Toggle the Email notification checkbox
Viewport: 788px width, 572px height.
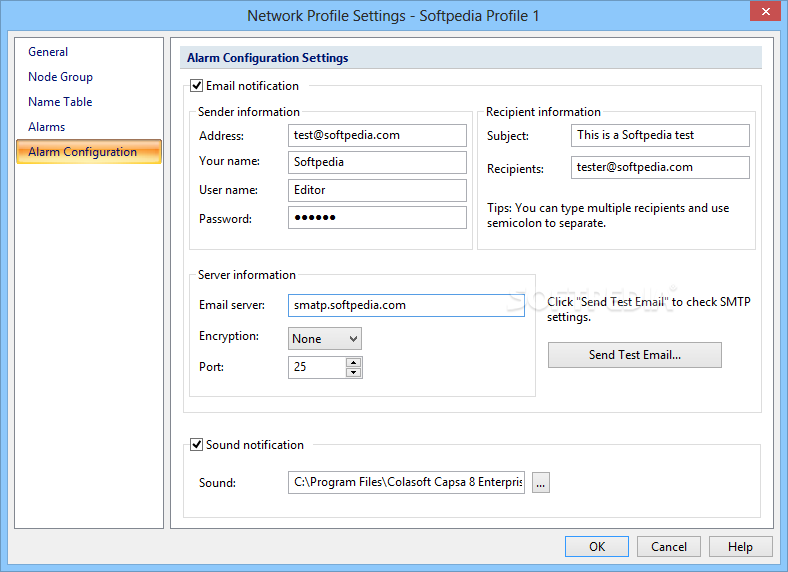coord(196,86)
